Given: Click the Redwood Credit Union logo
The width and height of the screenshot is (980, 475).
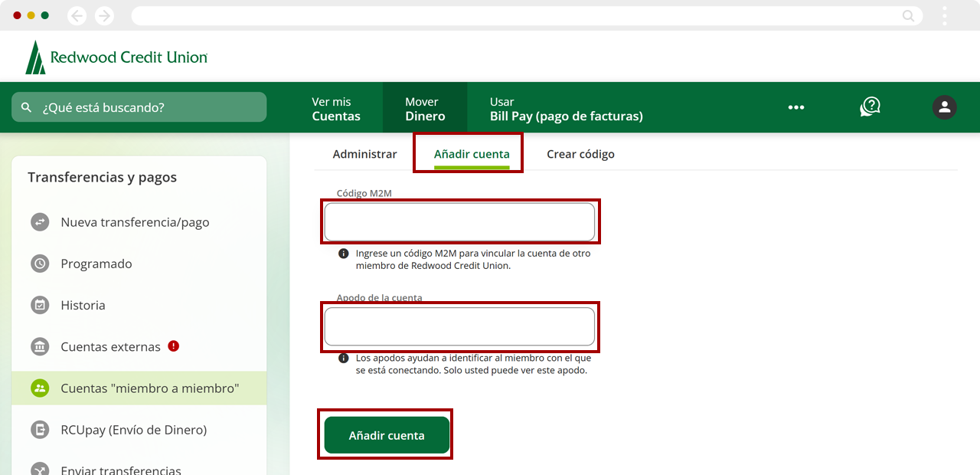Looking at the screenshot, I should [x=116, y=57].
